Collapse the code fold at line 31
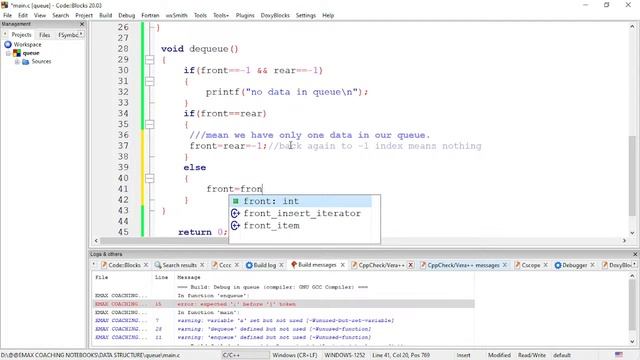The width and height of the screenshot is (640, 360). click(x=150, y=81)
